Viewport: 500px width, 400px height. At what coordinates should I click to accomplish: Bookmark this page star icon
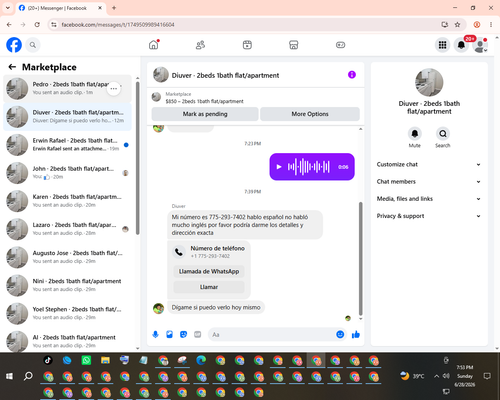tap(457, 25)
